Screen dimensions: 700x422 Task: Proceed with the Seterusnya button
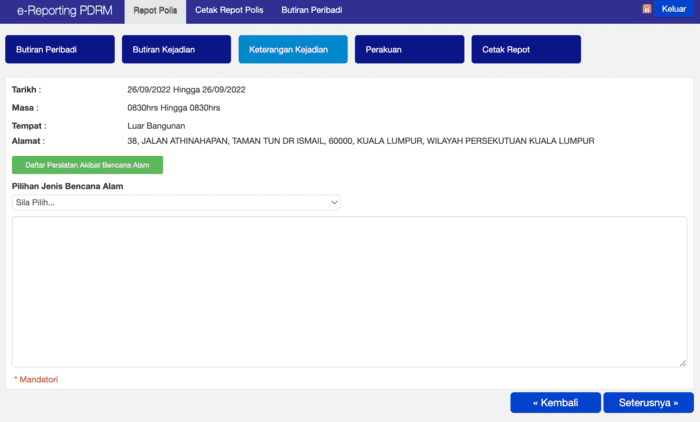pos(648,402)
